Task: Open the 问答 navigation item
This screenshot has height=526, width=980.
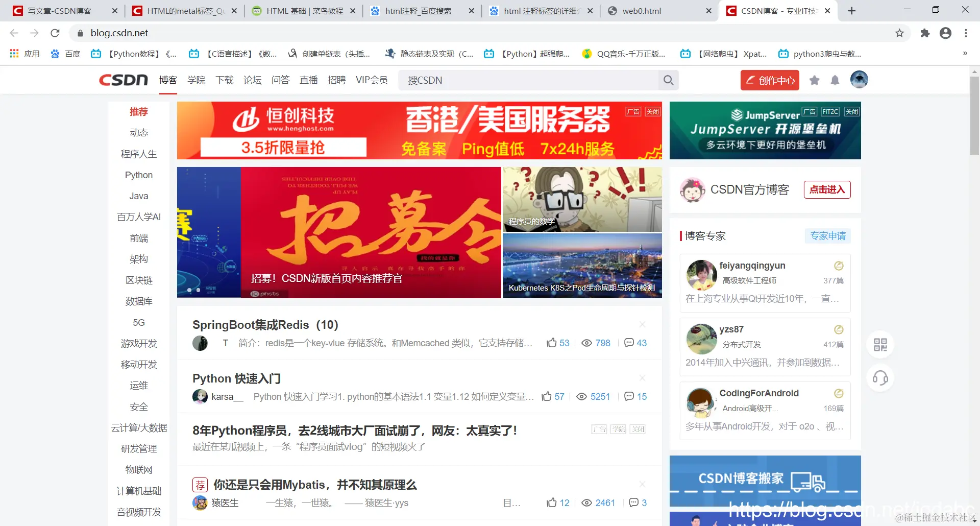Action: click(x=280, y=80)
